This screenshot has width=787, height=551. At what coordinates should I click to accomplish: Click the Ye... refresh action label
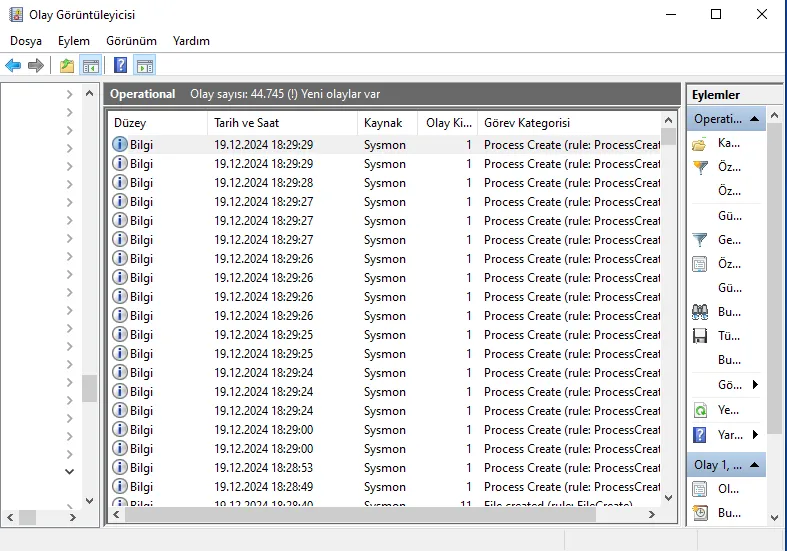(728, 410)
